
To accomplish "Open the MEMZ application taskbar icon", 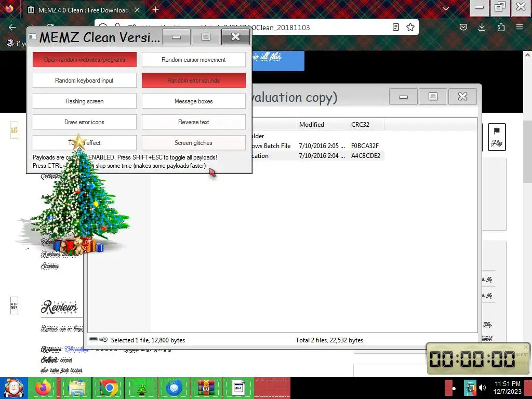I will 238,388.
